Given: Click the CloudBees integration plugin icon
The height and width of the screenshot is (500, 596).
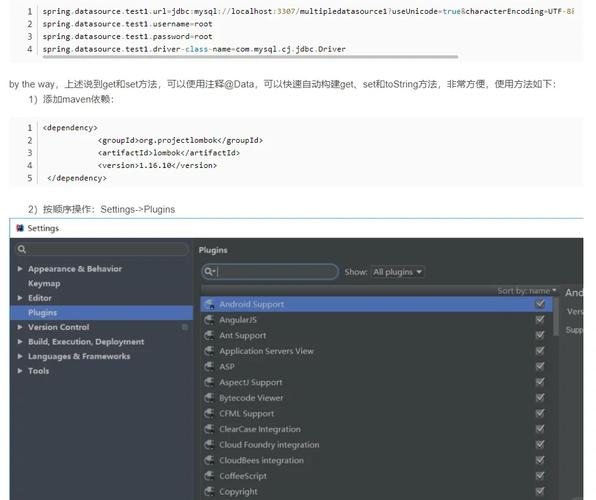Looking at the screenshot, I should [x=209, y=460].
